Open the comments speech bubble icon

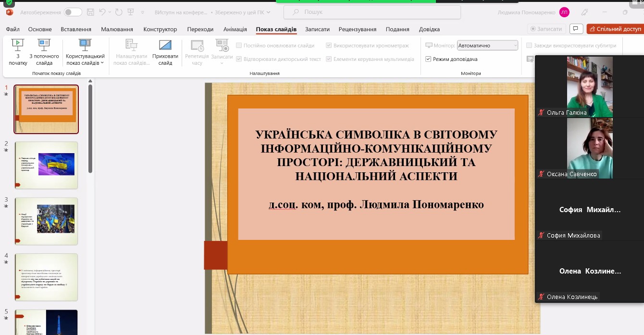(576, 29)
